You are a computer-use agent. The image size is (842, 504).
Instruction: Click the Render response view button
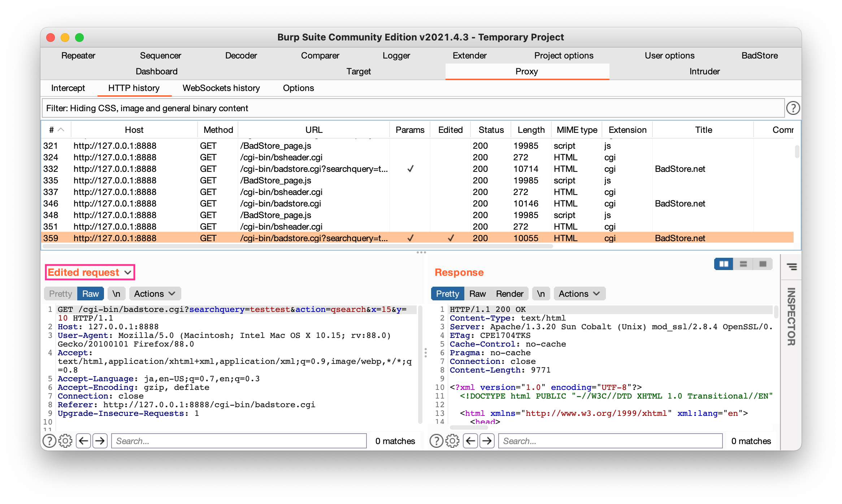509,294
